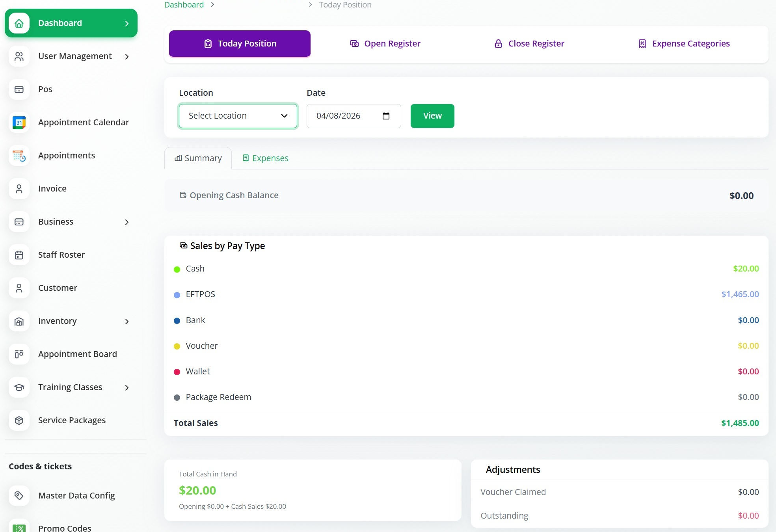Click the Master Data Config tag icon
The width and height of the screenshot is (776, 532).
[19, 496]
